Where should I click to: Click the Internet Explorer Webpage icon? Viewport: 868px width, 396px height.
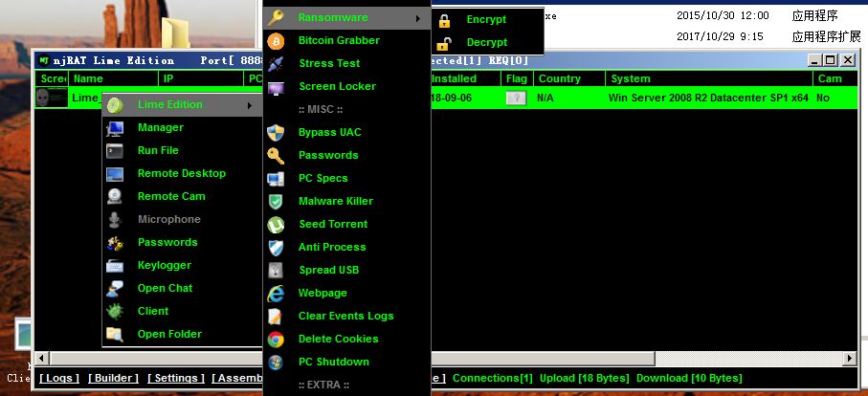[276, 293]
